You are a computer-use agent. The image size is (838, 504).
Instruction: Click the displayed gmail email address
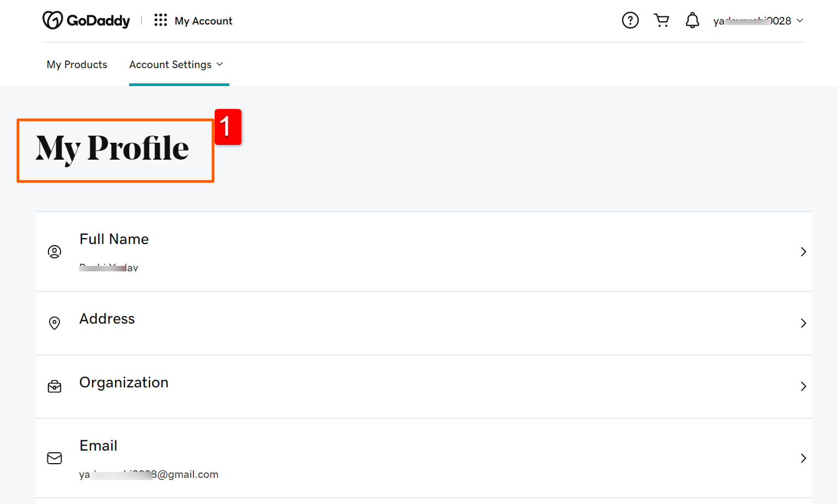coord(148,474)
